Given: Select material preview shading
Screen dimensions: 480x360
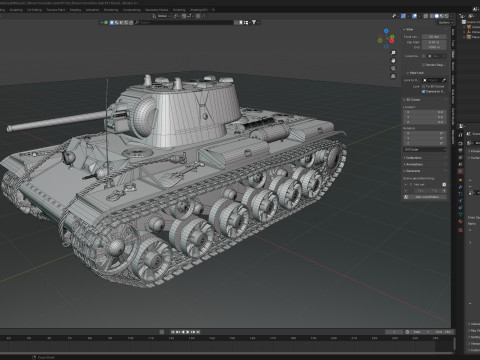Looking at the screenshot, I should pyautogui.click(x=442, y=16).
